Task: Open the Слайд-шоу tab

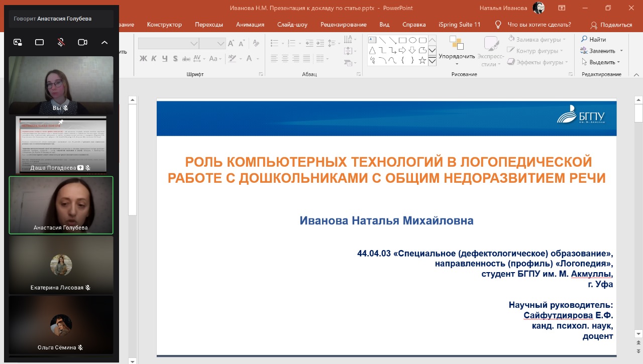Action: (x=292, y=25)
